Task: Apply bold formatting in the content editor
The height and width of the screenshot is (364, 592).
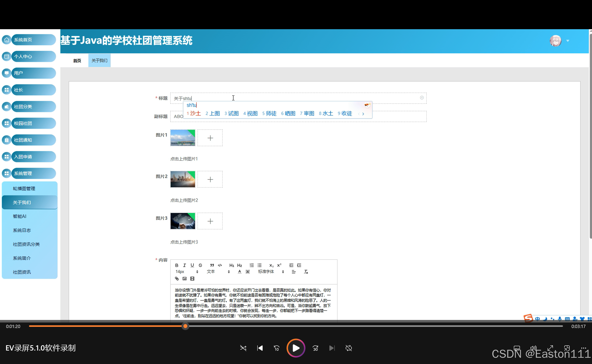Action: (x=177, y=265)
